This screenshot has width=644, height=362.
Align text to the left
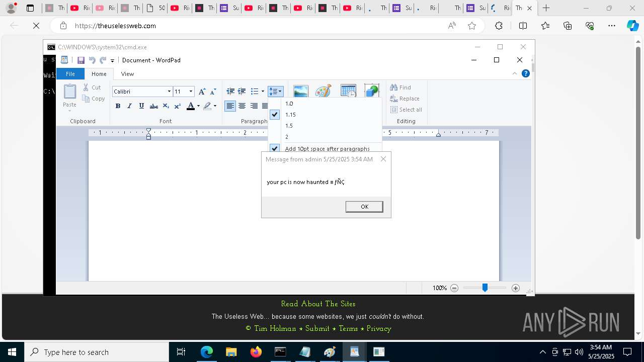coord(230,106)
